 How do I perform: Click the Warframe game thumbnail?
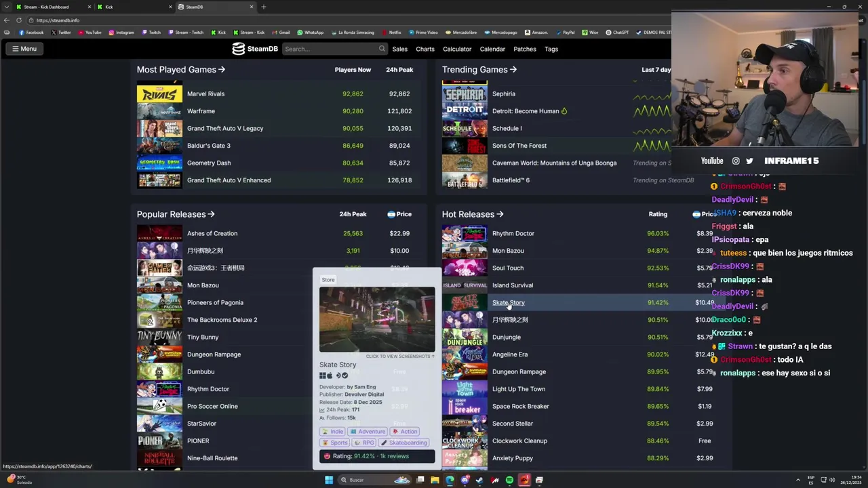coord(159,111)
